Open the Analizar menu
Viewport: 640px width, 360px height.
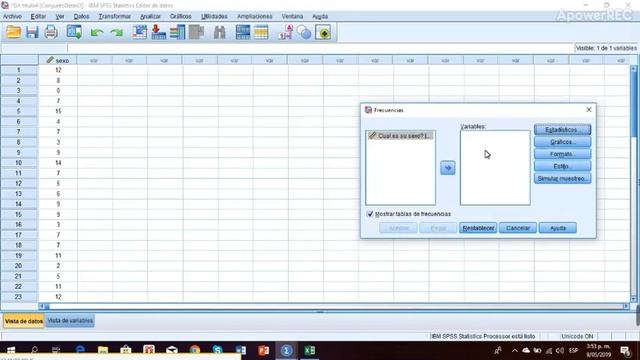pos(150,16)
